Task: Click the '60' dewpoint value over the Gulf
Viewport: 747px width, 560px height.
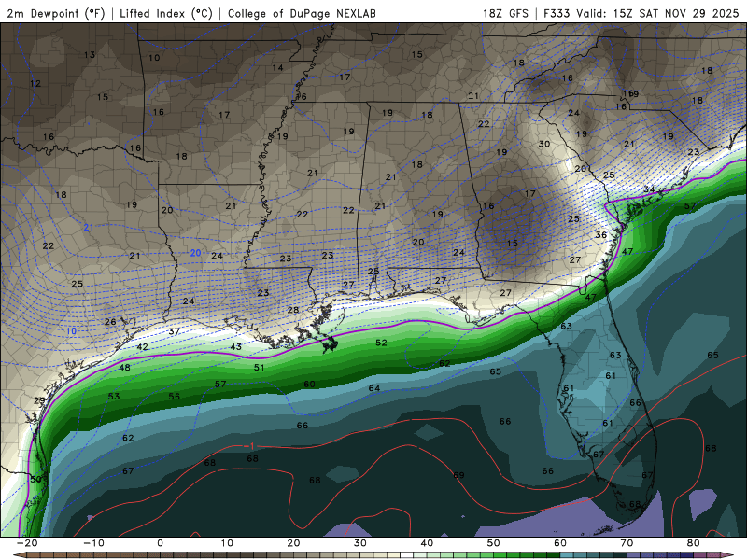Action: coord(309,384)
